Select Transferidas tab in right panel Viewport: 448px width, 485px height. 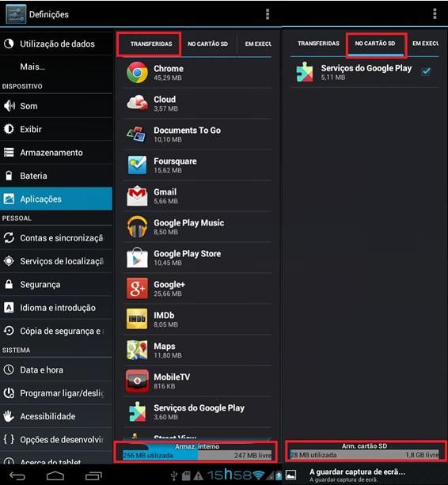tap(318, 44)
